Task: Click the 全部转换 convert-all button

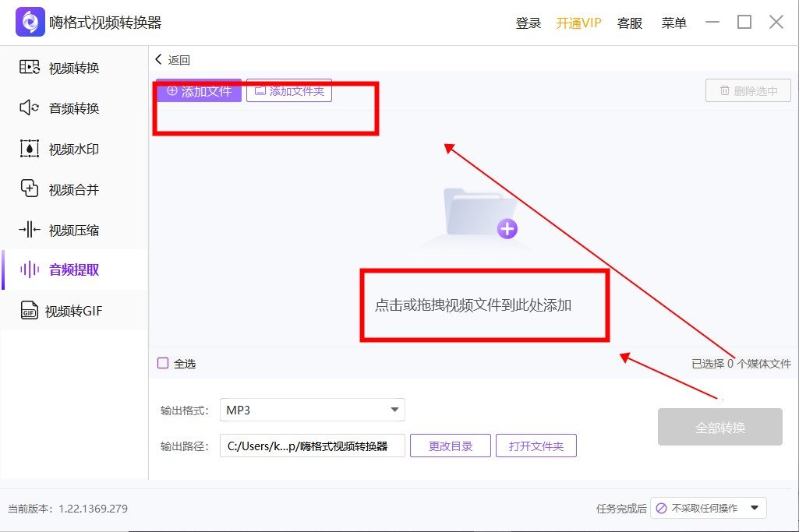Action: coord(719,426)
